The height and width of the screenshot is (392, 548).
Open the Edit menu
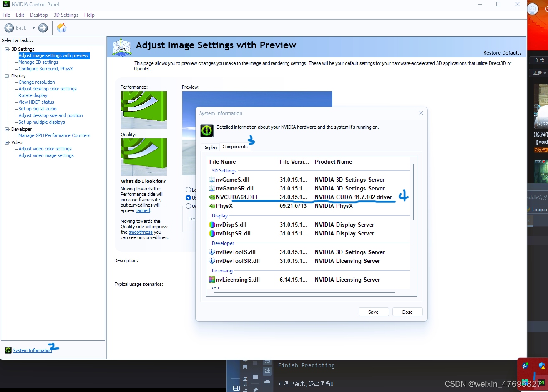point(20,15)
